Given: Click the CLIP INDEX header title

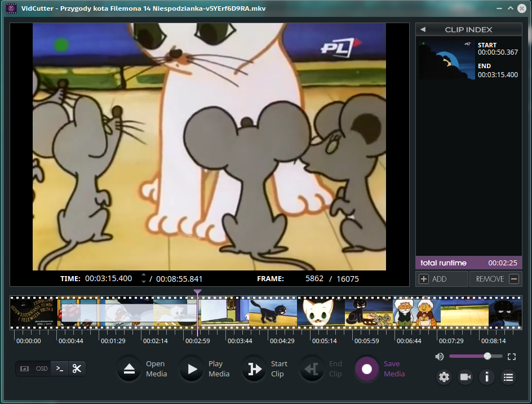Looking at the screenshot, I should [468, 29].
